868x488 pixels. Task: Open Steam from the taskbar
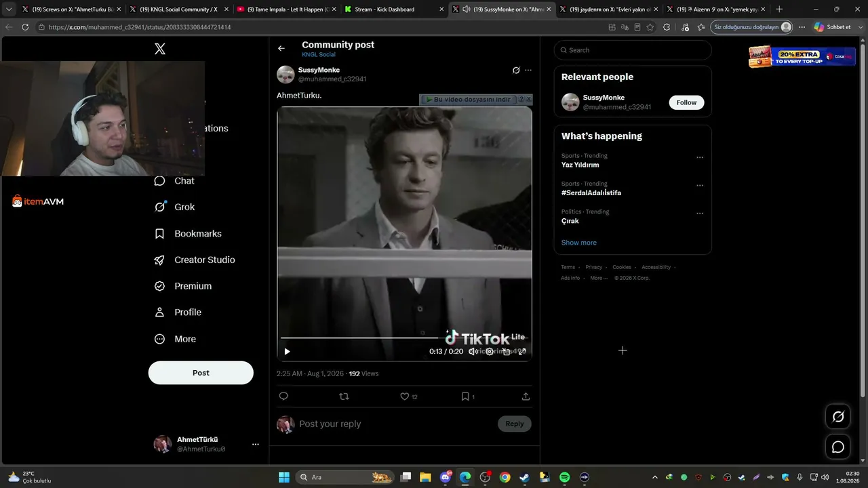tap(525, 477)
